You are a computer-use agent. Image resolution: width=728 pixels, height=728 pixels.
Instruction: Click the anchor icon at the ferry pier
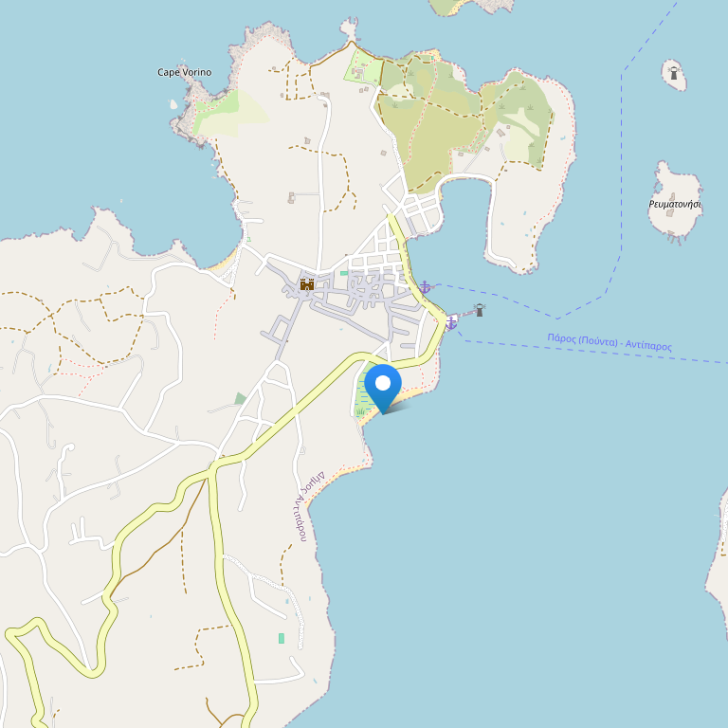click(451, 322)
